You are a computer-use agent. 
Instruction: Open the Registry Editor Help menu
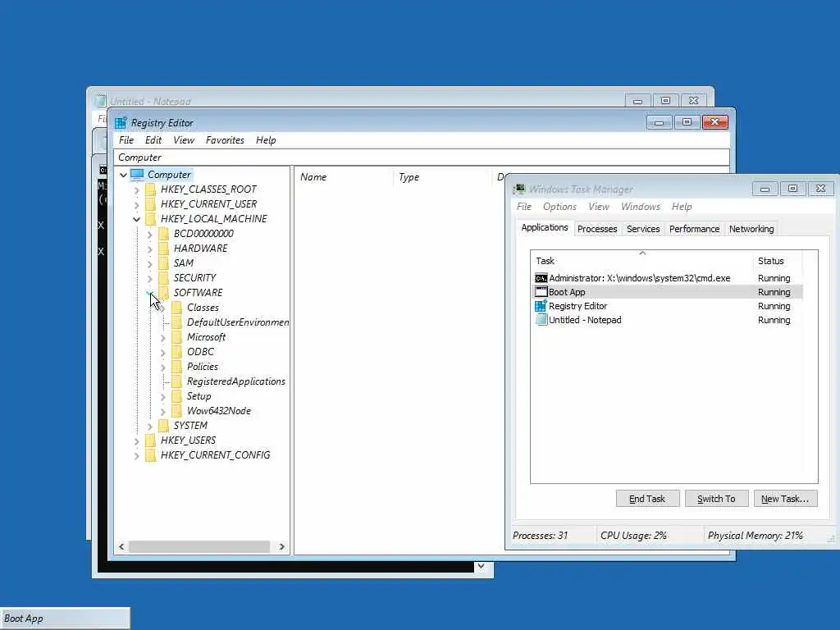point(266,140)
